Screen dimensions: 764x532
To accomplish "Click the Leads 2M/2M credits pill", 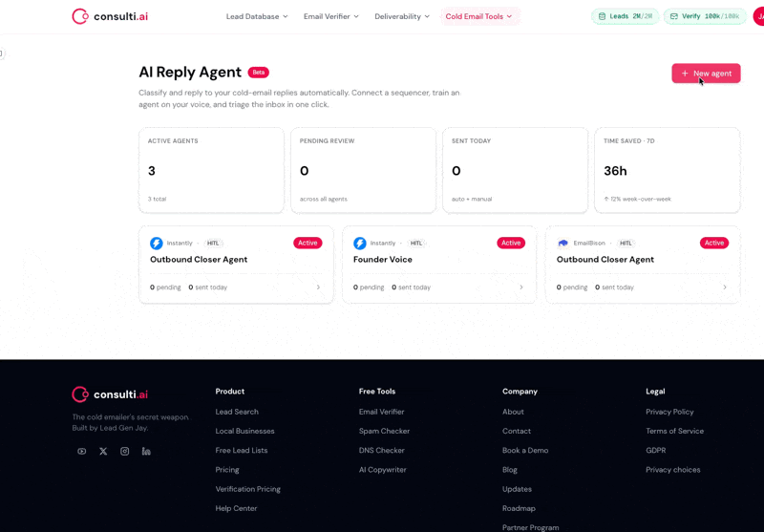I will 626,16.
